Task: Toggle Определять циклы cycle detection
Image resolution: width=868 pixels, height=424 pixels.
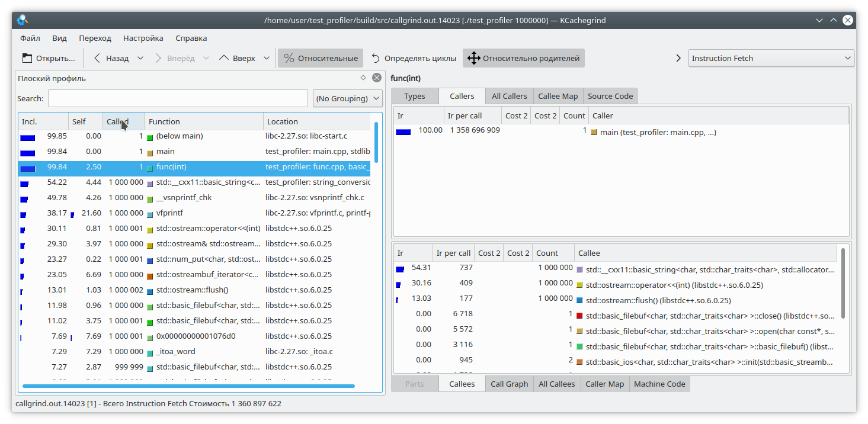Action: click(414, 58)
